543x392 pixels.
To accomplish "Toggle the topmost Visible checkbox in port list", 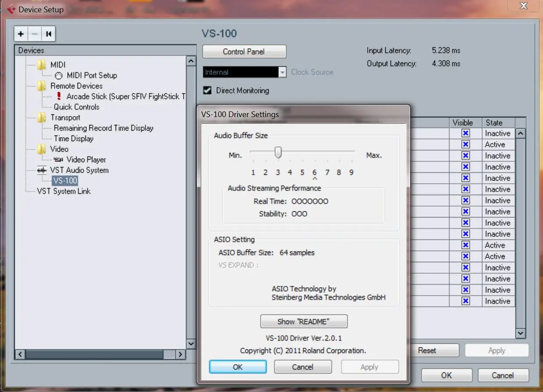I will [465, 133].
